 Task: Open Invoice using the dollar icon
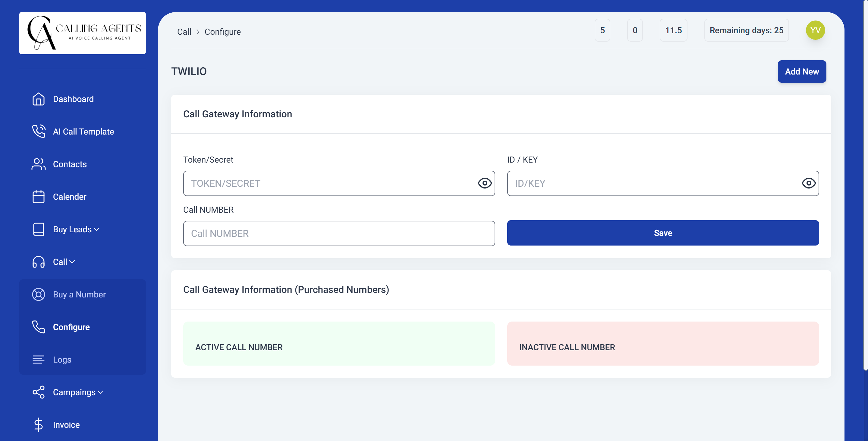[x=38, y=424]
